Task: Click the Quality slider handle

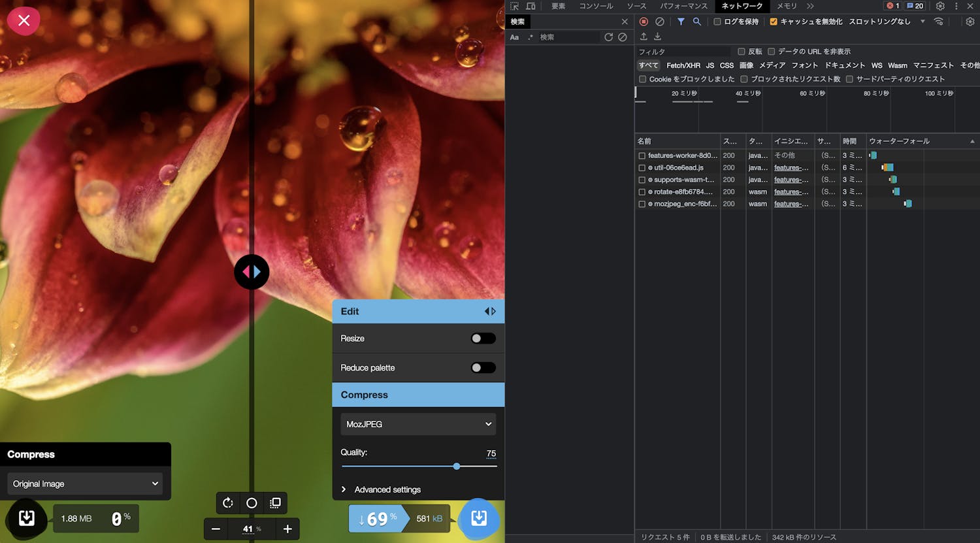Action: pyautogui.click(x=457, y=466)
